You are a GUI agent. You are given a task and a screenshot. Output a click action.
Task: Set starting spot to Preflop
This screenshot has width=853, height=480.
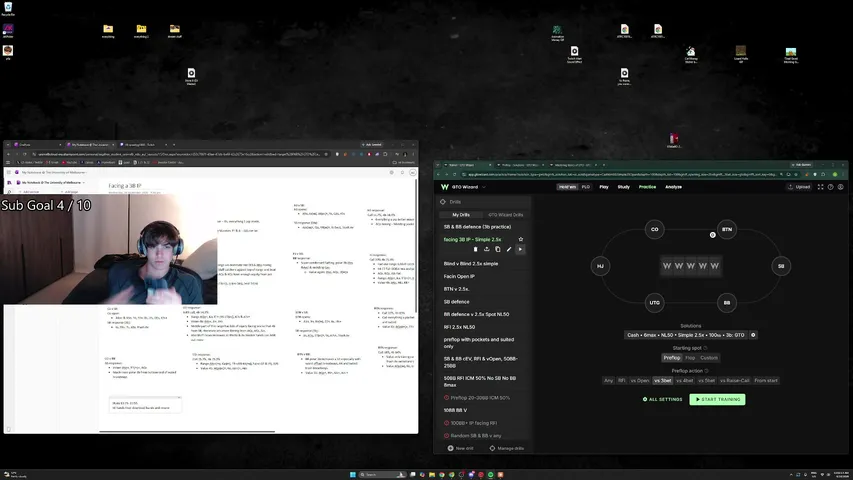pyautogui.click(x=672, y=358)
